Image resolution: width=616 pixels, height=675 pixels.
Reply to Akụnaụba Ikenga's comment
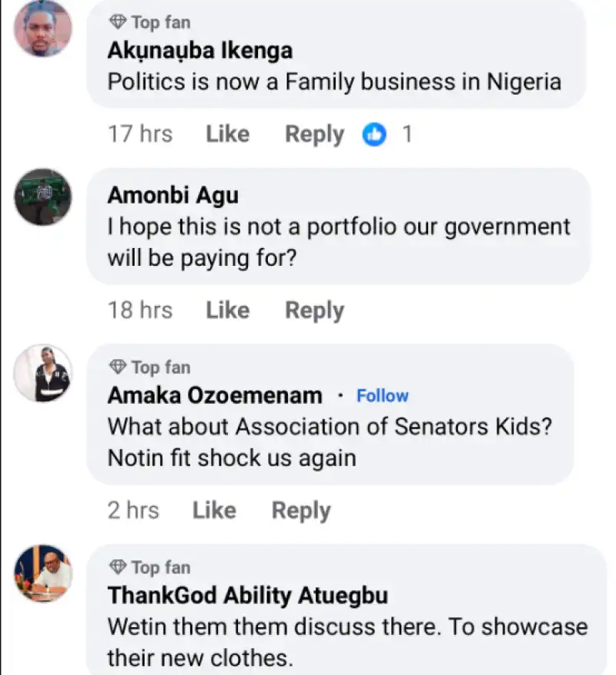[314, 134]
